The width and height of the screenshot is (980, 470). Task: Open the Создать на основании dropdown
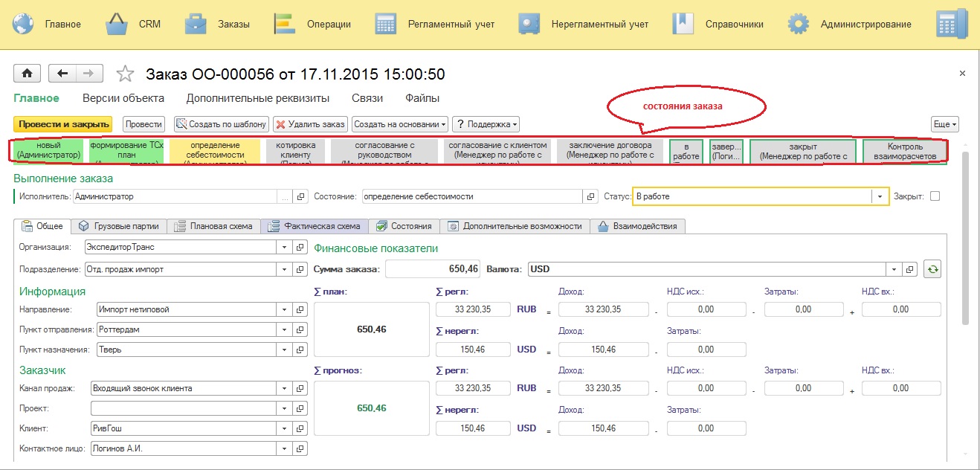400,124
